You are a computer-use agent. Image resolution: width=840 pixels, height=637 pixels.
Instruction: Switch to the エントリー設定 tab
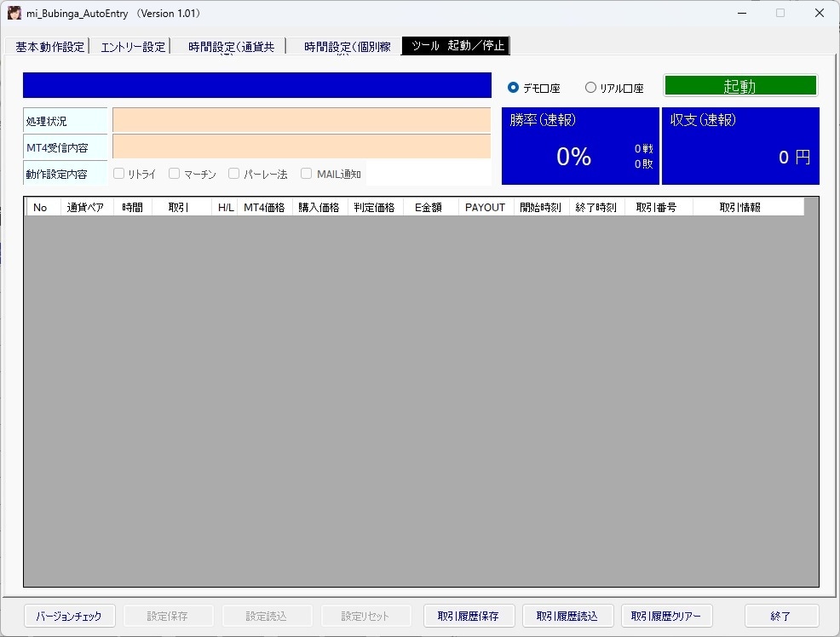pyautogui.click(x=132, y=47)
